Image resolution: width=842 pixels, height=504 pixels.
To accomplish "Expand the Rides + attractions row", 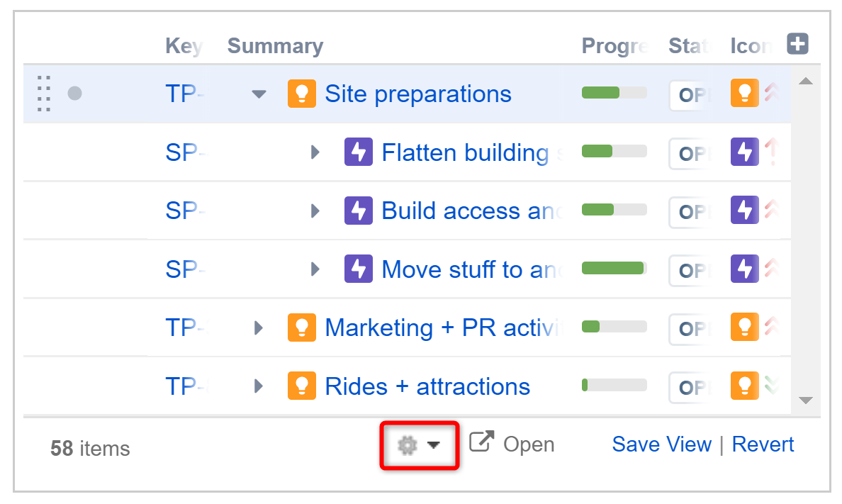I will pos(258,386).
